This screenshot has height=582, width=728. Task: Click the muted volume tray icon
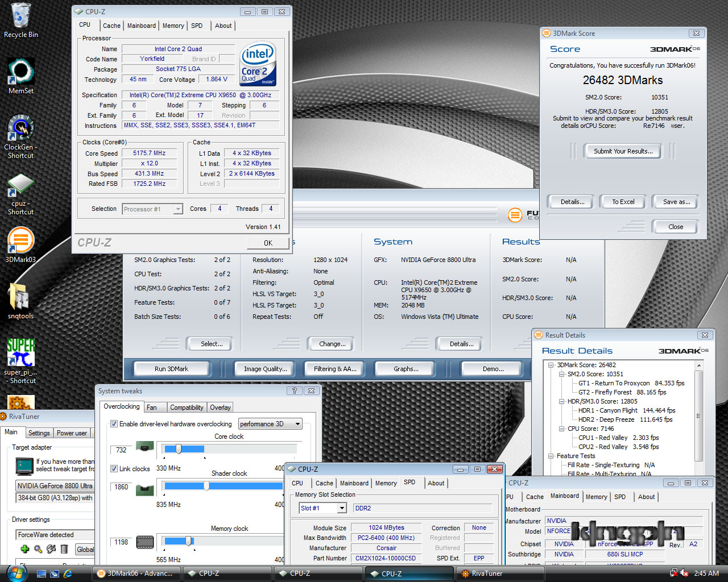pyautogui.click(x=684, y=573)
